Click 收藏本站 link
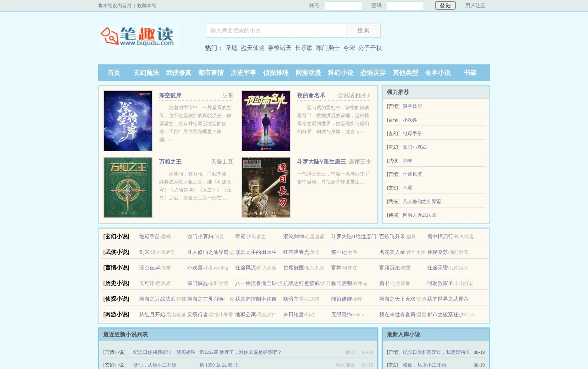 tap(147, 6)
